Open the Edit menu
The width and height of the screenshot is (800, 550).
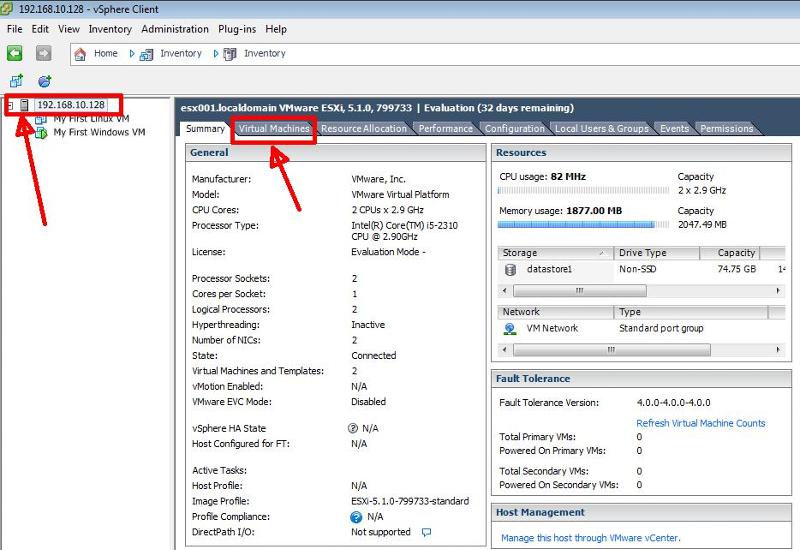[x=40, y=29]
